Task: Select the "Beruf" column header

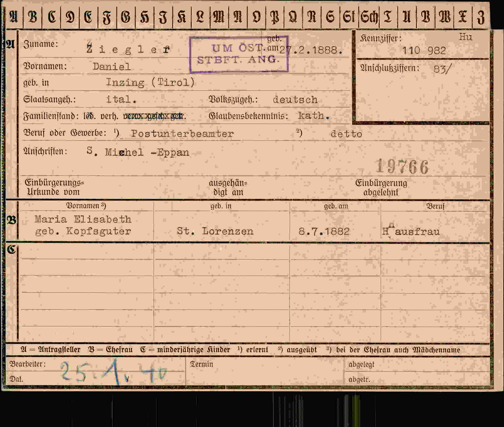Action: (x=435, y=206)
